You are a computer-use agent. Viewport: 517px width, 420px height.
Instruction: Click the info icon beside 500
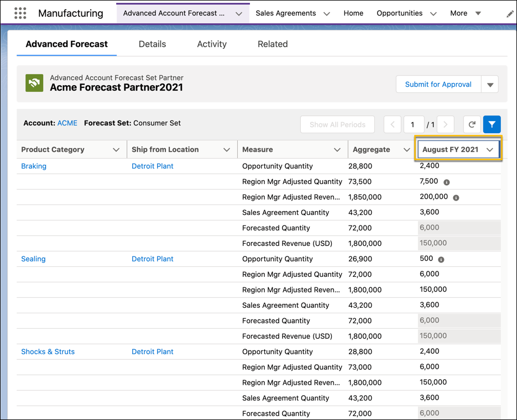441,259
